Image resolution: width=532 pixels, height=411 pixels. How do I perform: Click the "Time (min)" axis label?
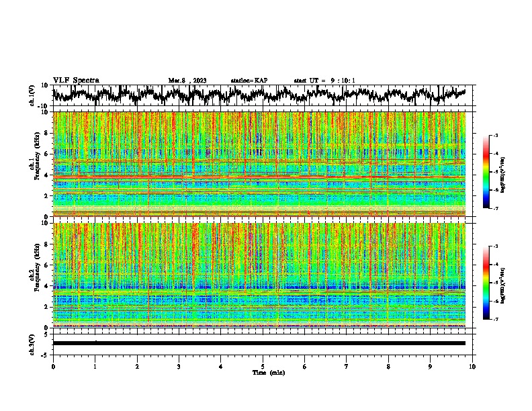[x=269, y=373]
